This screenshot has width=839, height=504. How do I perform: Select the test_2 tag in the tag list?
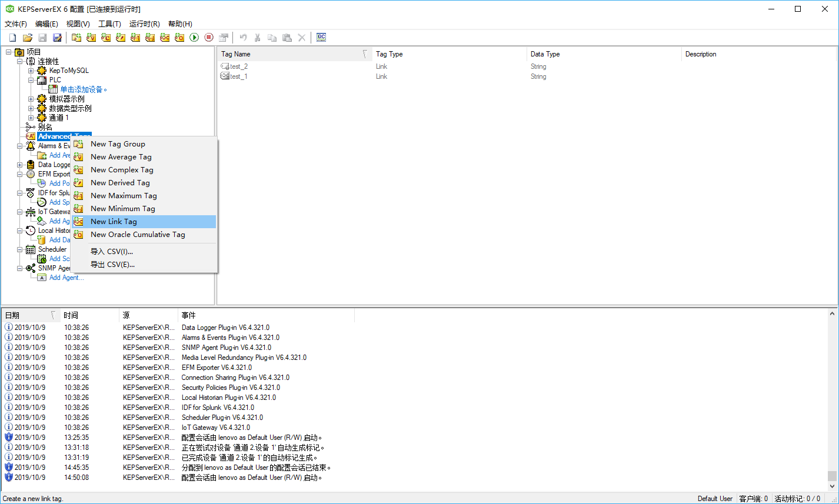tap(238, 66)
